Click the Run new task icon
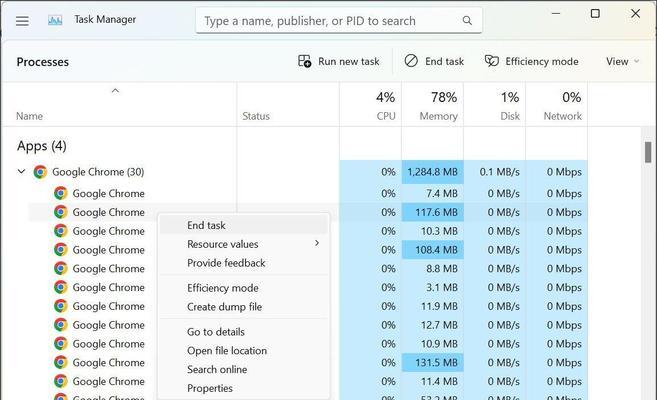Viewport: 657px width, 400px height. click(x=305, y=61)
